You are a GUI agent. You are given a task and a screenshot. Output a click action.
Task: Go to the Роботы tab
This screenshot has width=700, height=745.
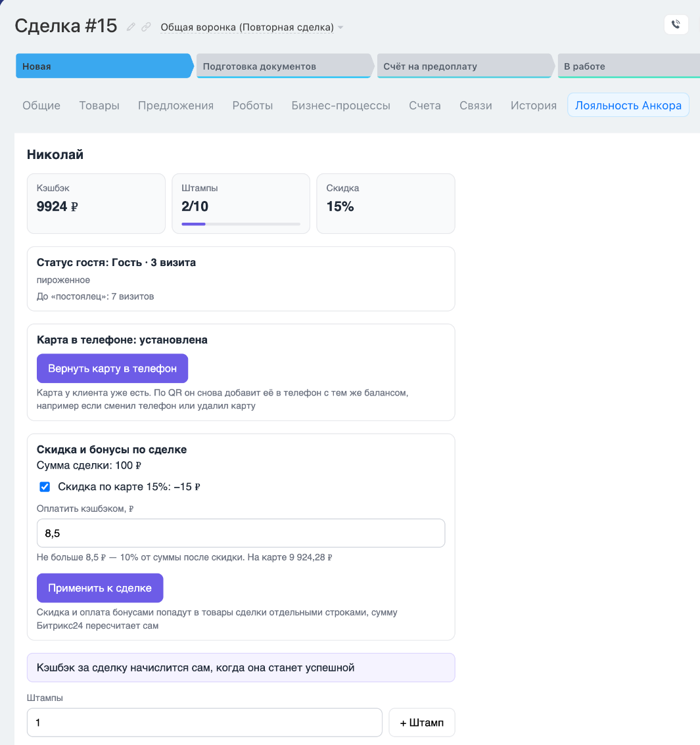click(252, 106)
